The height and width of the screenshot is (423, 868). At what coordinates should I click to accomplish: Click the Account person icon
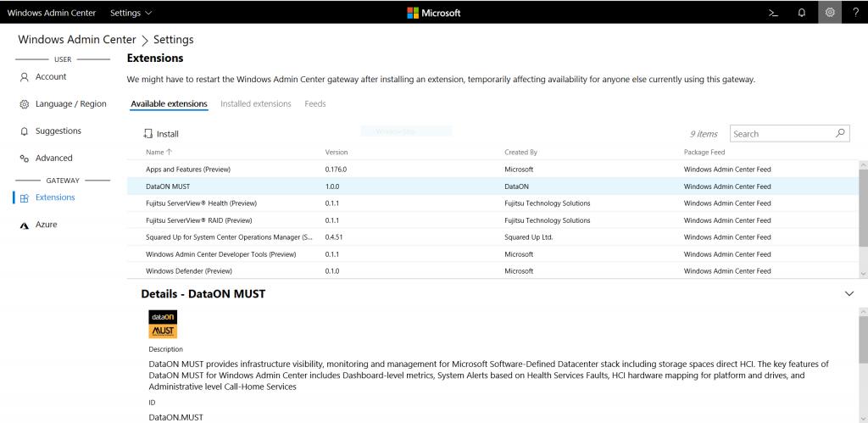point(24,77)
